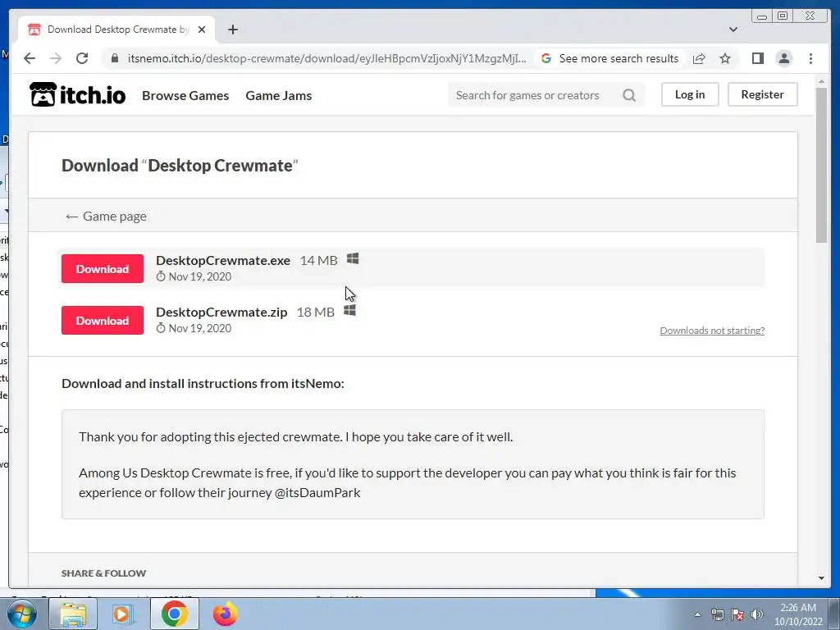Screen dimensions: 840x630
Task: Show hidden system tray icons
Action: click(697, 614)
